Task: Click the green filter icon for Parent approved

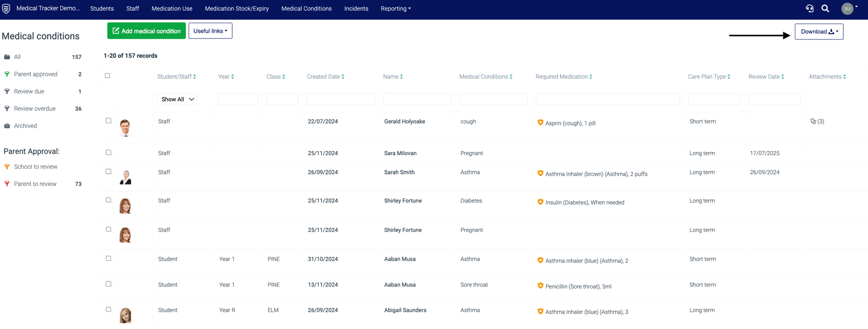Action: tap(7, 74)
